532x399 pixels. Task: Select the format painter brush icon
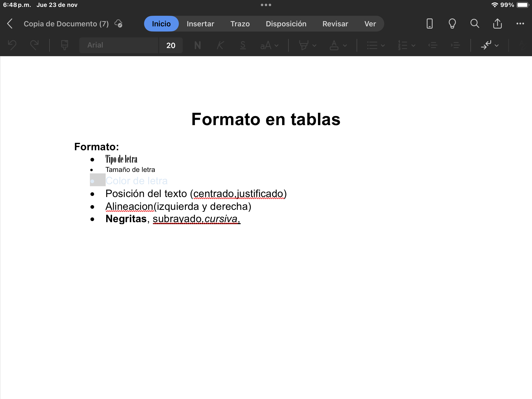[x=65, y=45]
